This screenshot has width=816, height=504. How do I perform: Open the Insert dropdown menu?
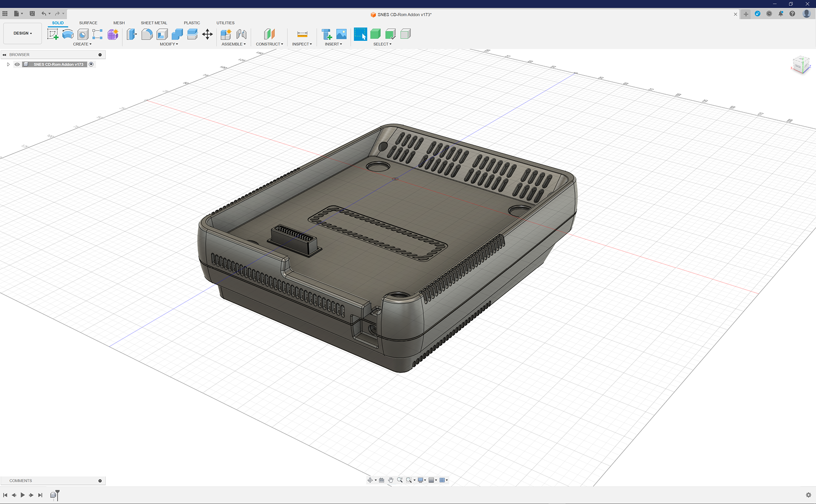pos(333,44)
